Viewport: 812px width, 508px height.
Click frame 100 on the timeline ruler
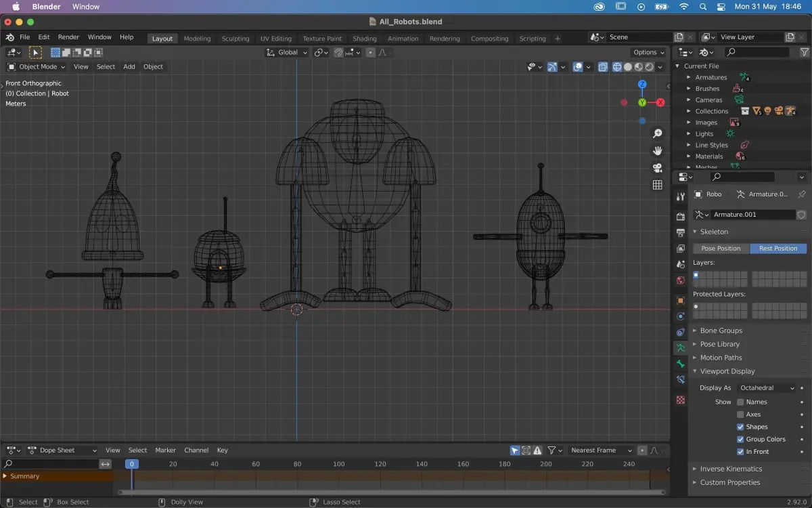point(338,464)
